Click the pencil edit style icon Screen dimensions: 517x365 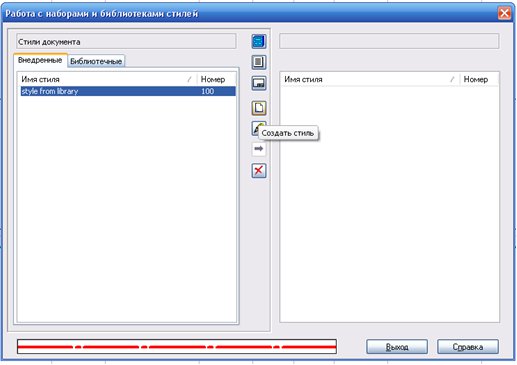tap(255, 128)
